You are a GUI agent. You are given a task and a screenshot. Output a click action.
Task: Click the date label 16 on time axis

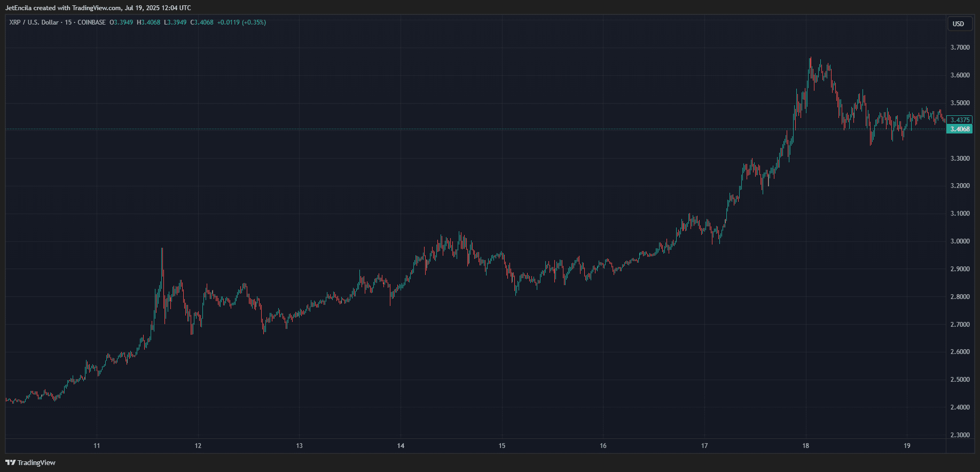[x=603, y=446]
